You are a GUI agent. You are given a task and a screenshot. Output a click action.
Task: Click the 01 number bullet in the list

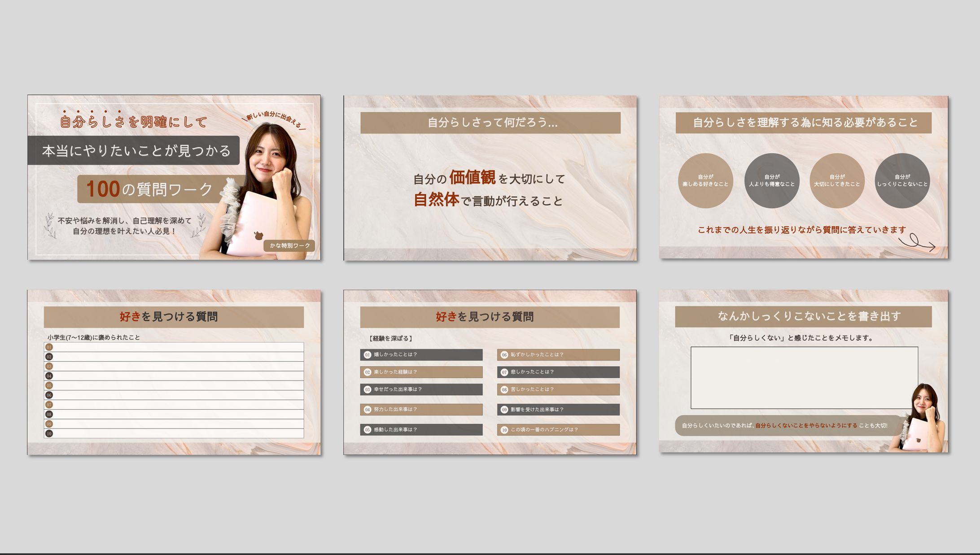point(49,347)
